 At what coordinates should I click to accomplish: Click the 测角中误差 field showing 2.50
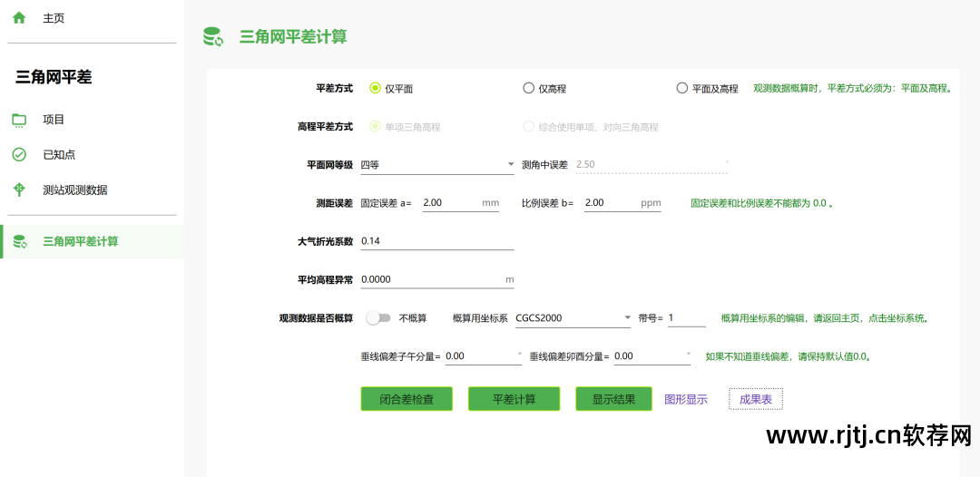652,165
